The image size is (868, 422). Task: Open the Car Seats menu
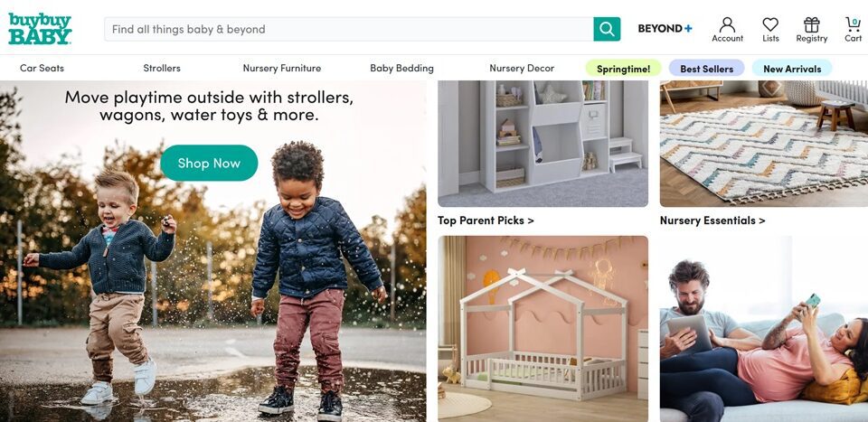point(42,68)
